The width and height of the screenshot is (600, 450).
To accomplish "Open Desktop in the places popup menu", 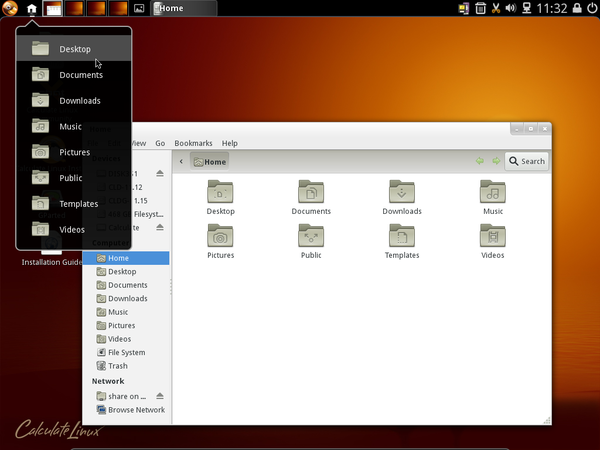I will (x=73, y=49).
